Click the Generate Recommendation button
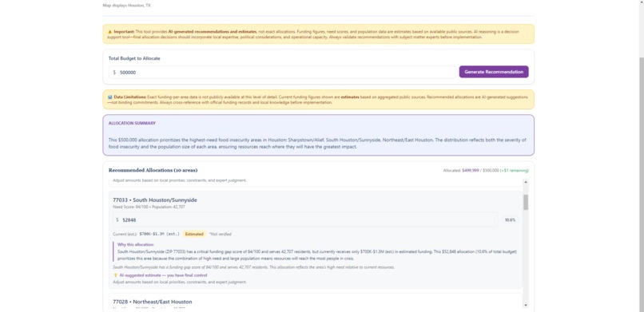 (494, 72)
